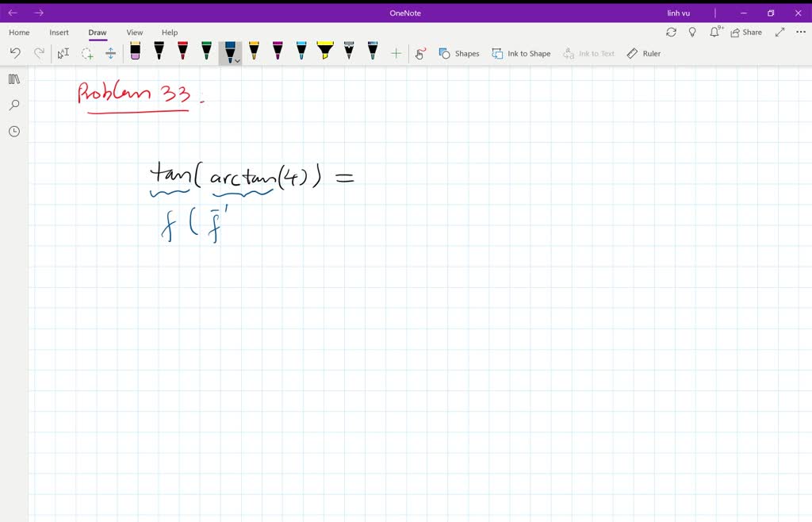
Task: Add a new pen with the plus icon
Action: (396, 52)
